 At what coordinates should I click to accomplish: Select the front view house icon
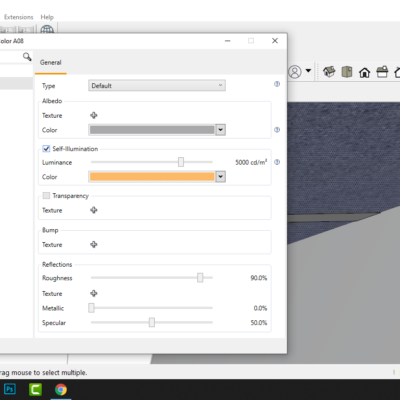click(364, 72)
